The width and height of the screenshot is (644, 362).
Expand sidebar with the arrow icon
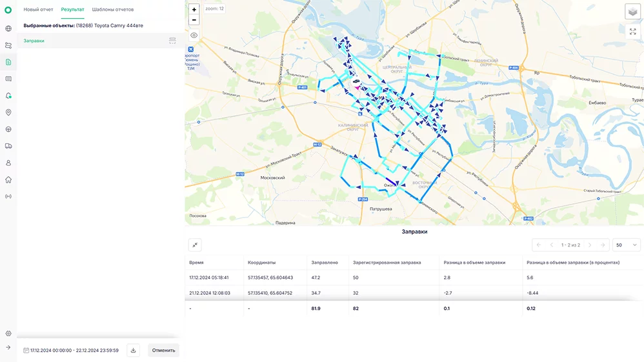pos(8,348)
